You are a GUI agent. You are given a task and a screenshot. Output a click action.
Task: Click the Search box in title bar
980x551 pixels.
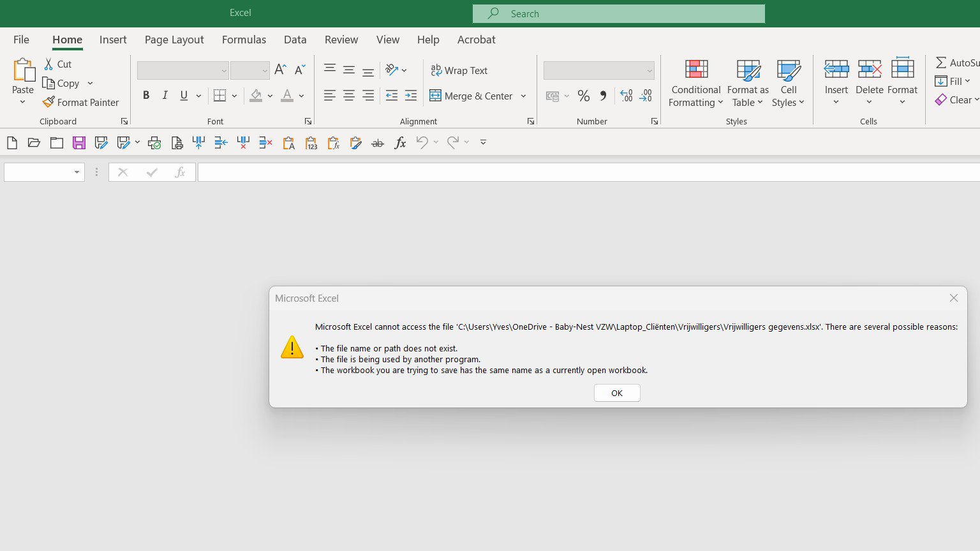click(619, 13)
